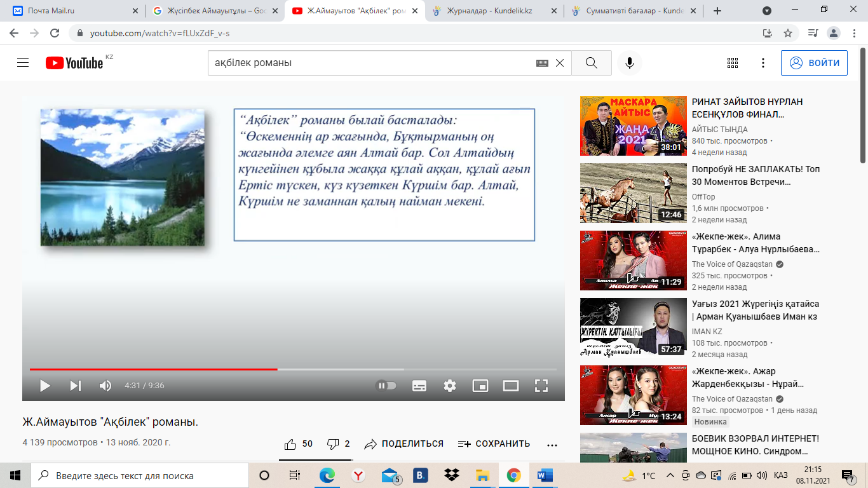Viewport: 868px width, 488px height.
Task: Go to YouTube home via logo
Action: pos(74,63)
